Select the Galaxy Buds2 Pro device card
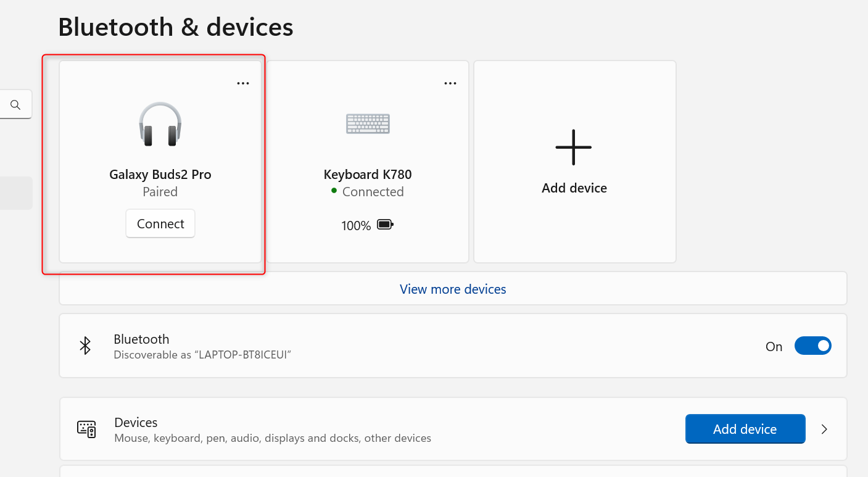 click(160, 162)
